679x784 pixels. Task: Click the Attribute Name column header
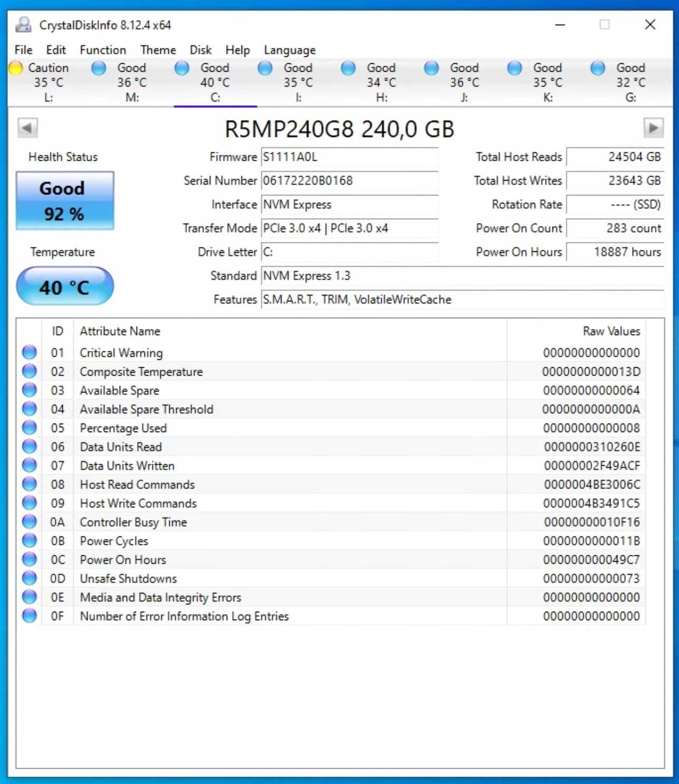290,331
